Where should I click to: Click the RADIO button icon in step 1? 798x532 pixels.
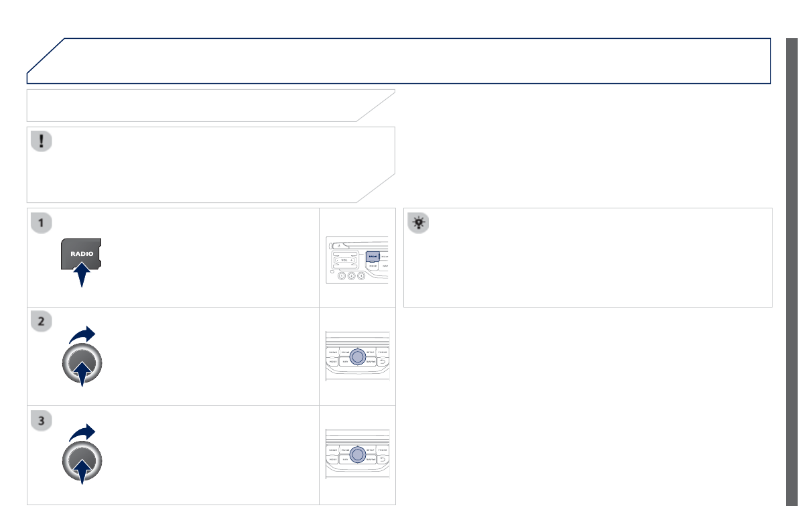pyautogui.click(x=81, y=253)
